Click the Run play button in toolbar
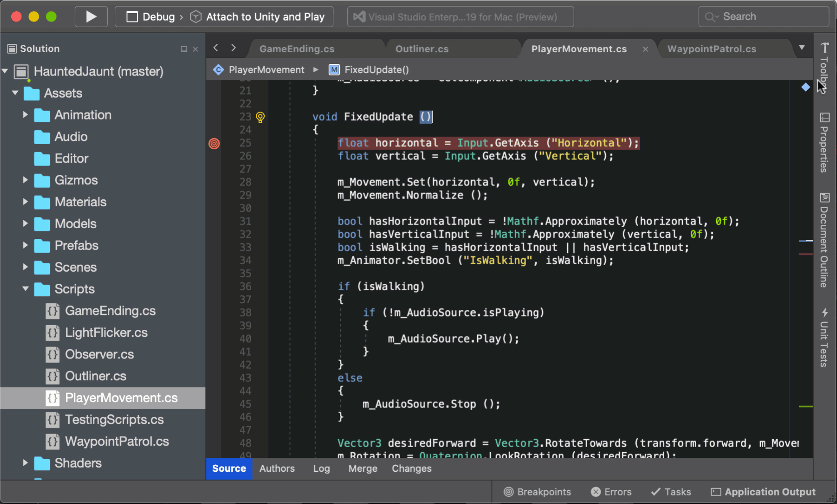This screenshot has height=504, width=837. (x=91, y=17)
